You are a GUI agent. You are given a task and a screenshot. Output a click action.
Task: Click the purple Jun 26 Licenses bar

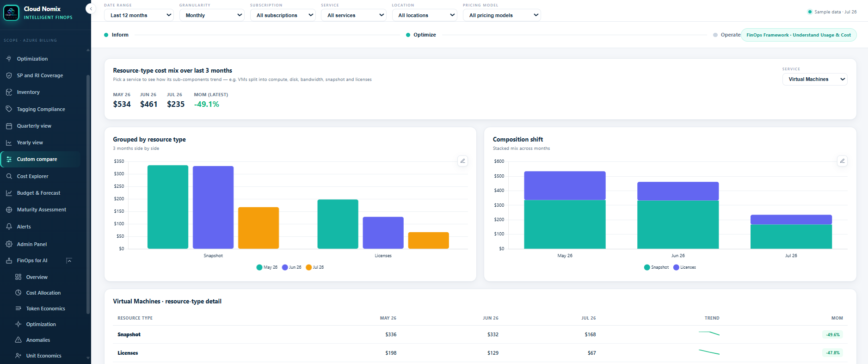pyautogui.click(x=383, y=233)
